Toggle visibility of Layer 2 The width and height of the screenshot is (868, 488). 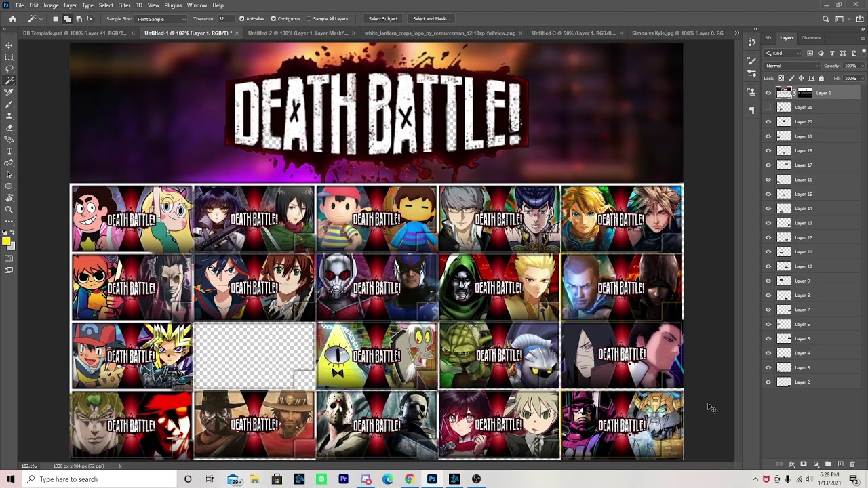[768, 382]
